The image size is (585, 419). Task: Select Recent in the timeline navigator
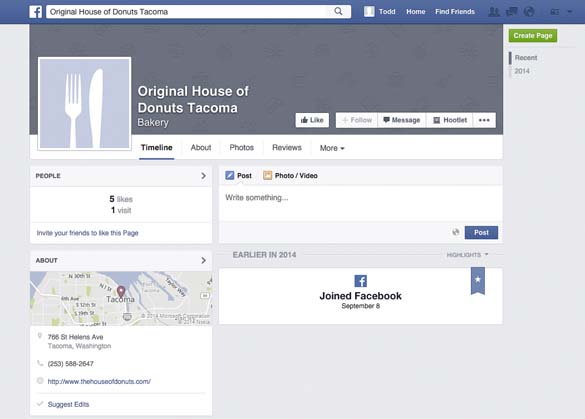point(526,58)
